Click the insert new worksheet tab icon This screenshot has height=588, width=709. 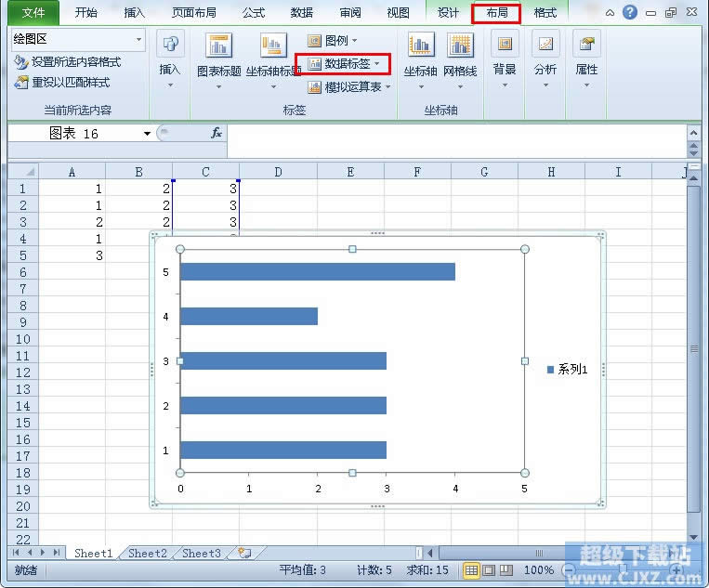[x=244, y=553]
